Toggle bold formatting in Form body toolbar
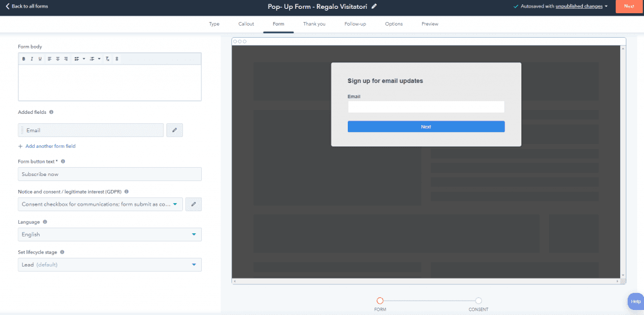 tap(24, 58)
